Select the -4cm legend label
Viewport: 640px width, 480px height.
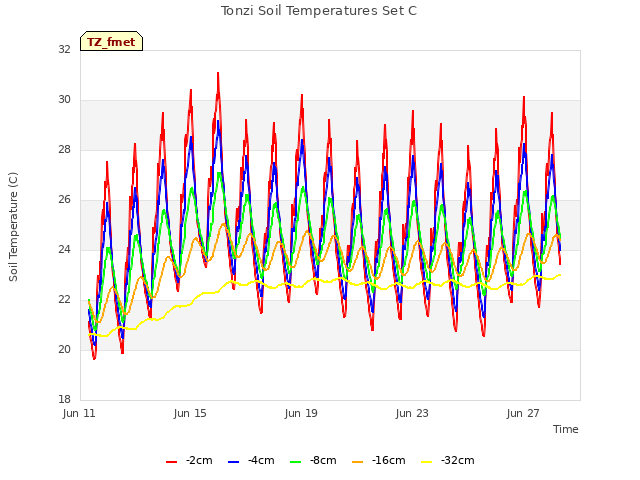[x=261, y=460]
